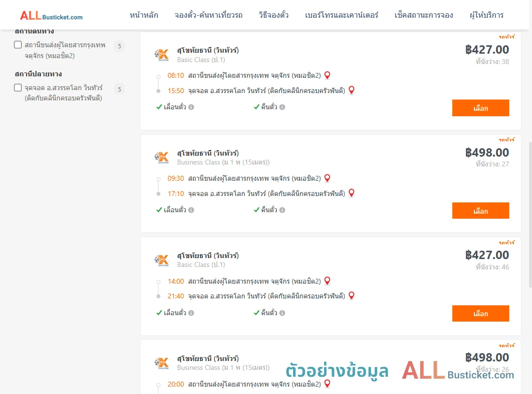Open map pin for 17:10 arrival stop
This screenshot has height=394, width=532.
point(352,193)
